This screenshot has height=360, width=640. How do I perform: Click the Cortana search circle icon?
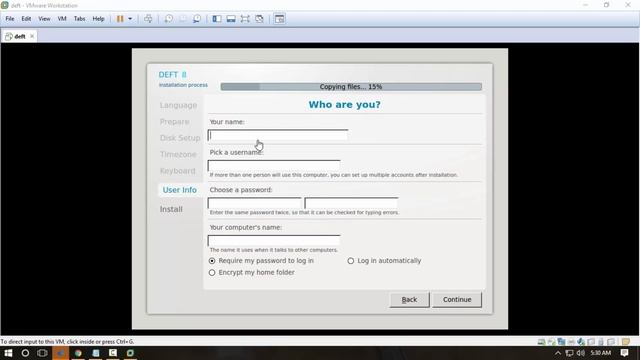click(25, 353)
